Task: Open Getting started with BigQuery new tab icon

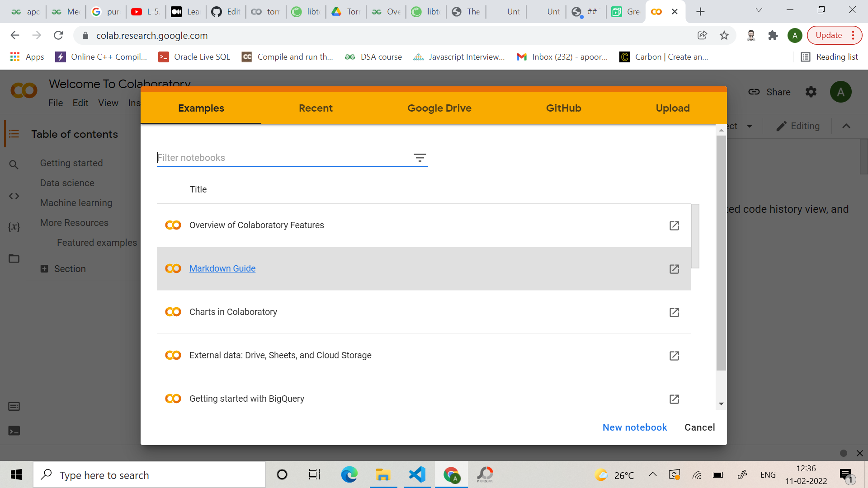Action: click(674, 399)
